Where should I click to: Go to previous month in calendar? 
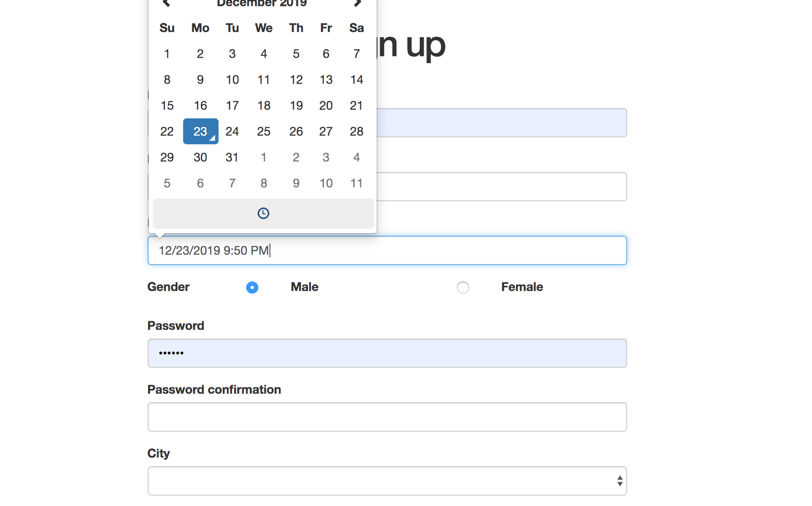[166, 3]
